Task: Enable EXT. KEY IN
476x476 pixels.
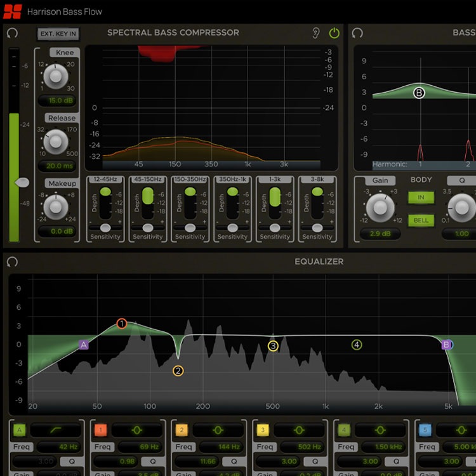Action: (58, 34)
